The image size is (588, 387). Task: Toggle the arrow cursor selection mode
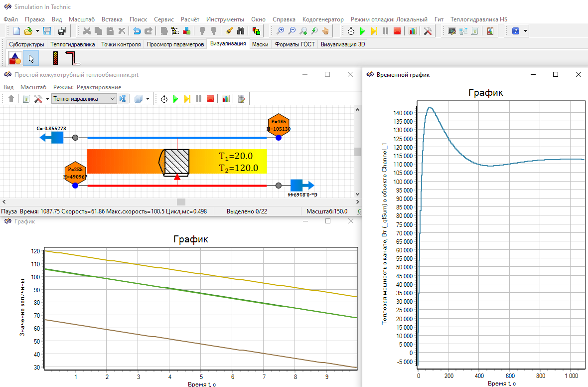pyautogui.click(x=31, y=59)
